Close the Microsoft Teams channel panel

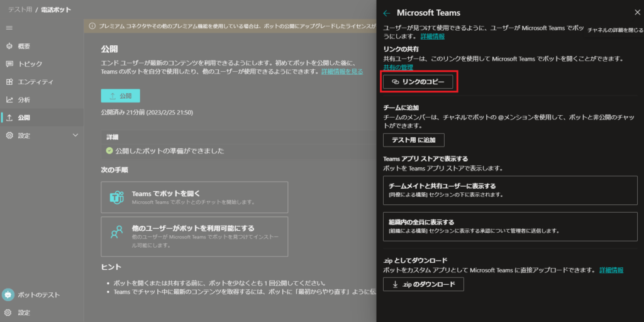click(637, 13)
